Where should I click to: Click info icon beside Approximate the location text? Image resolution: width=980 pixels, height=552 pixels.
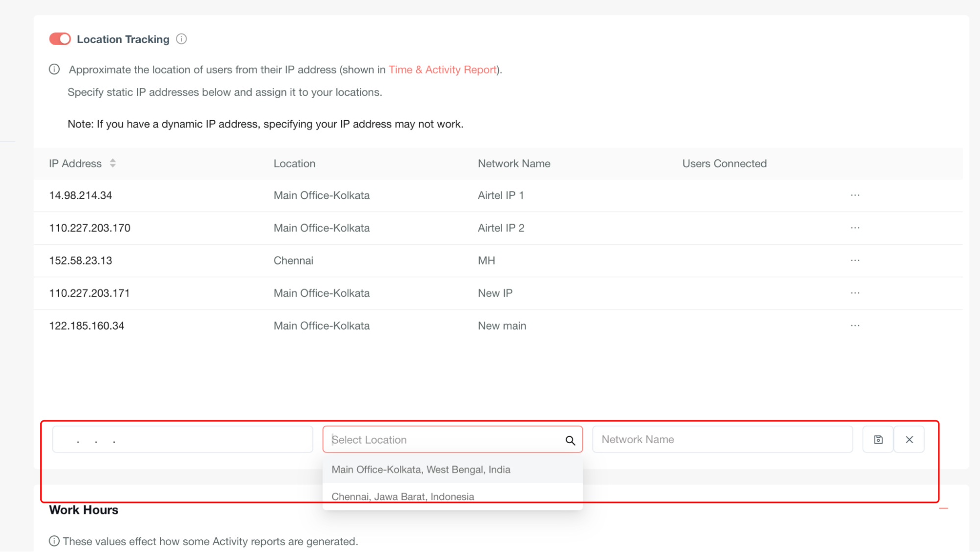tap(54, 70)
